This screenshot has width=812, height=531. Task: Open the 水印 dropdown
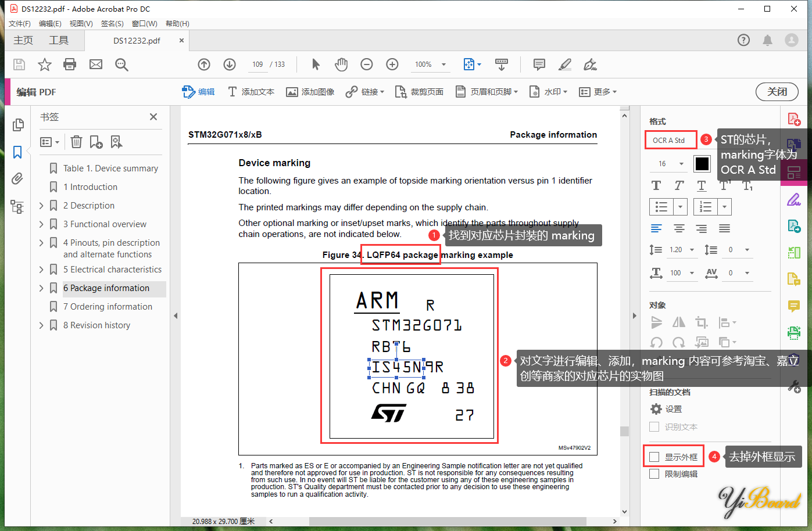pos(548,92)
